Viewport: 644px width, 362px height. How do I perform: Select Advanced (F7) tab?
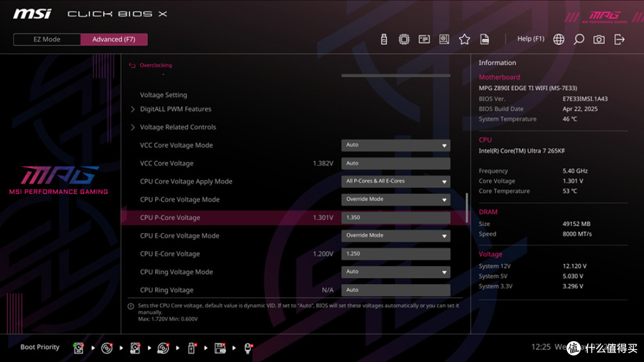[x=114, y=39]
